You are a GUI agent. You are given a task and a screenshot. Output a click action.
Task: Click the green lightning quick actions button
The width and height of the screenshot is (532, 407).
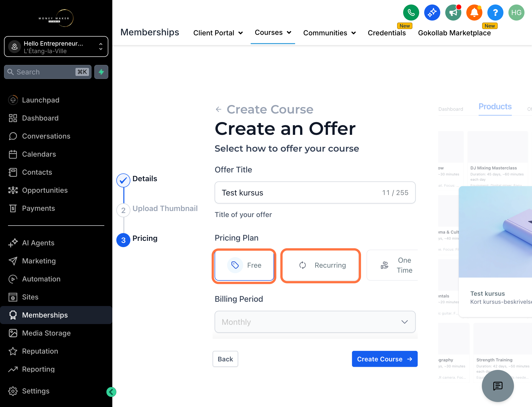pyautogui.click(x=101, y=72)
